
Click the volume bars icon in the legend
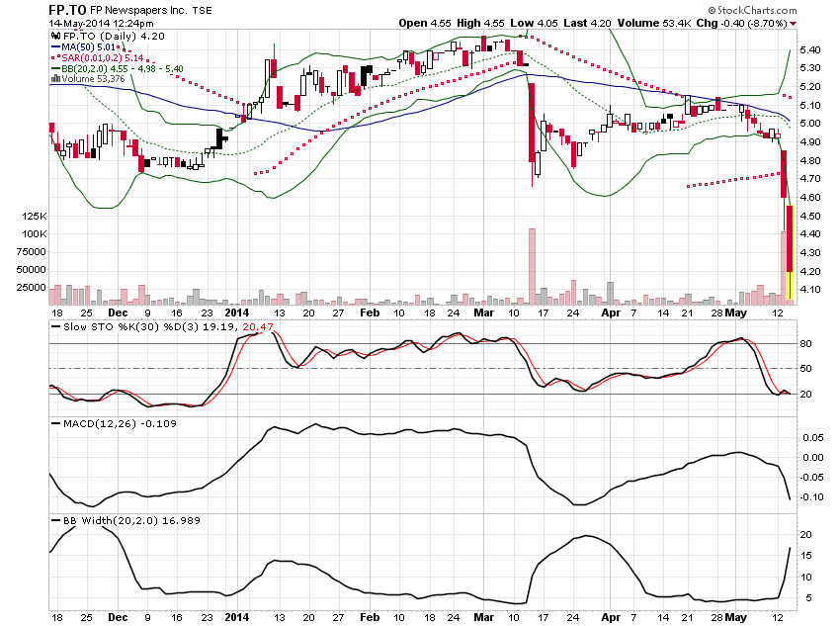click(x=55, y=79)
